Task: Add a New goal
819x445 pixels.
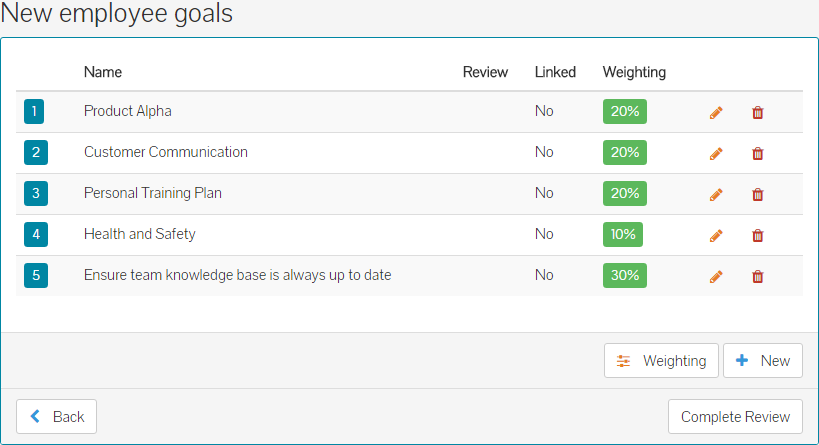Action: coord(762,361)
